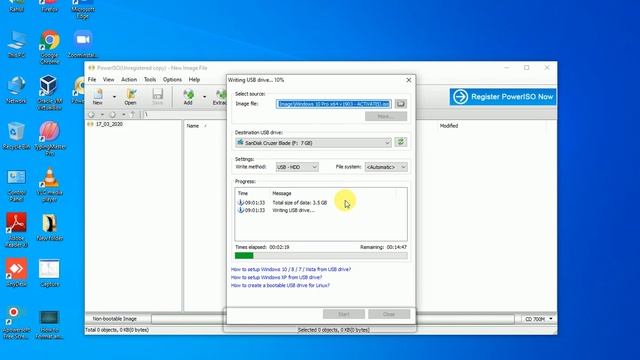640x360 pixels.
Task: Click the 'How to format' video file icon
Action: coord(49,324)
